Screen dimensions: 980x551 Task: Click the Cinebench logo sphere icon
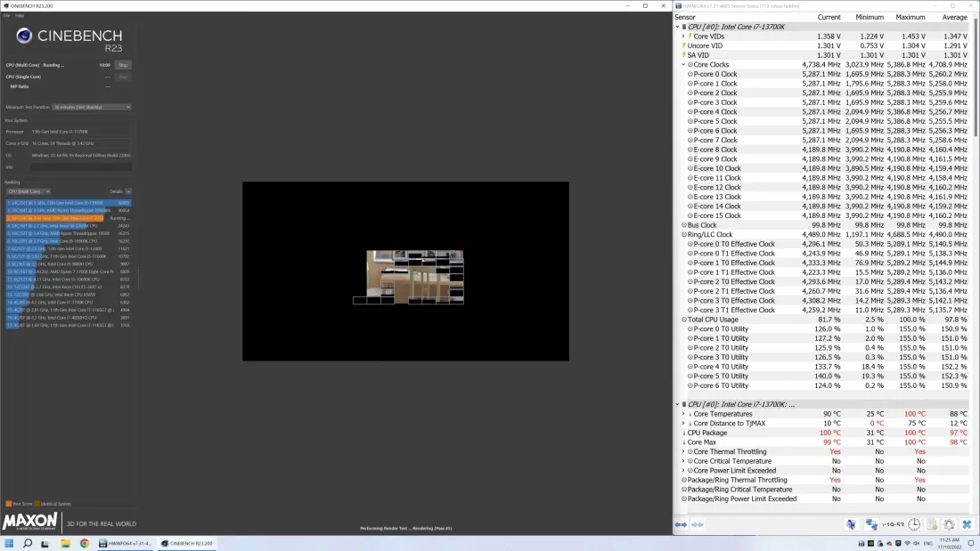[24, 36]
